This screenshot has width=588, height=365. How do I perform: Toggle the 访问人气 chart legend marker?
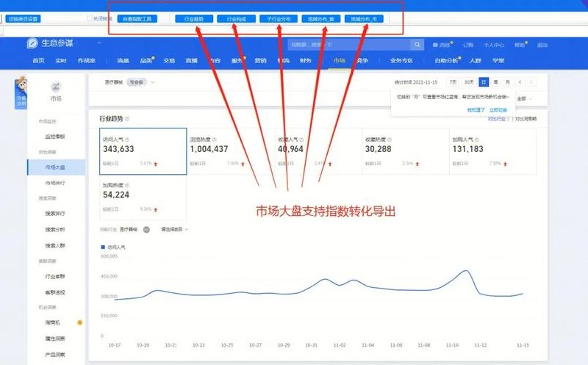(103, 247)
